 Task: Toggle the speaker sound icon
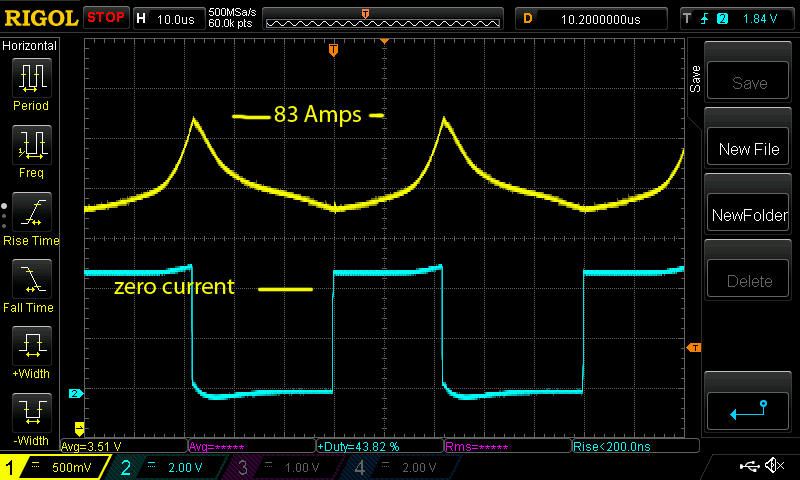773,466
